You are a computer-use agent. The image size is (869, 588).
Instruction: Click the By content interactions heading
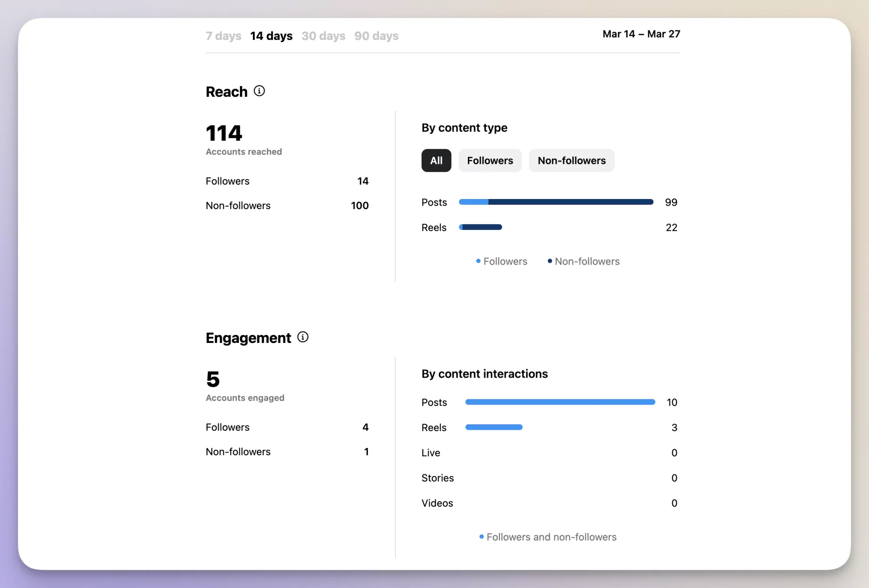coord(484,374)
